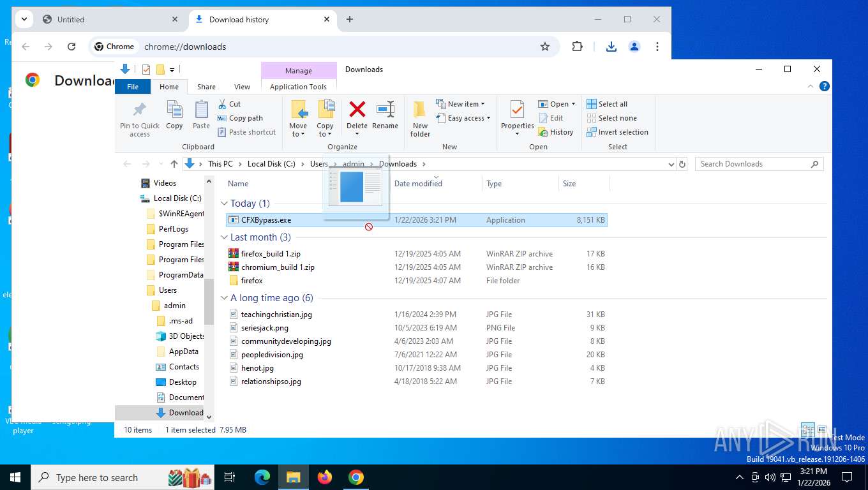This screenshot has width=868, height=490.
Task: Open Chrome three-dot menu
Action: click(657, 47)
